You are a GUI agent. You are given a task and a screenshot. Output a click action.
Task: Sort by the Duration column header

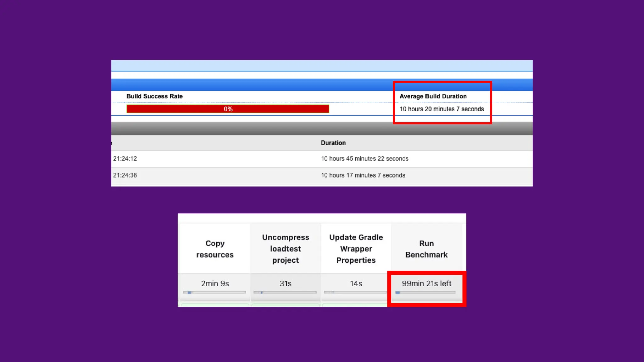click(333, 143)
